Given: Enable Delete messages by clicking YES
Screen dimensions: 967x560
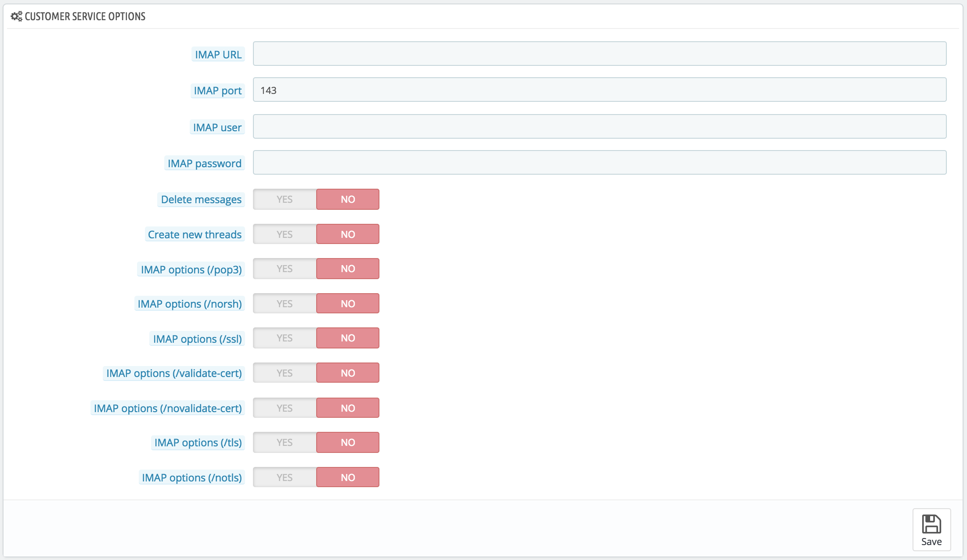Looking at the screenshot, I should (x=285, y=199).
